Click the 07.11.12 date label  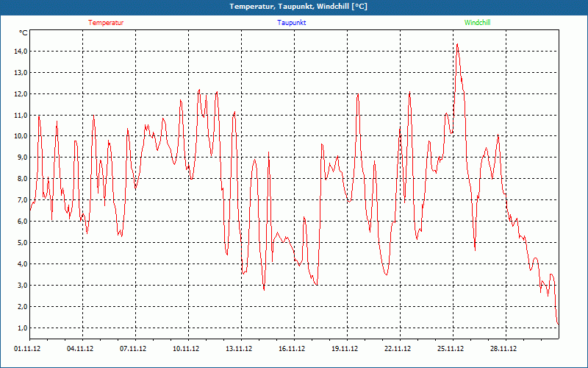coord(133,349)
